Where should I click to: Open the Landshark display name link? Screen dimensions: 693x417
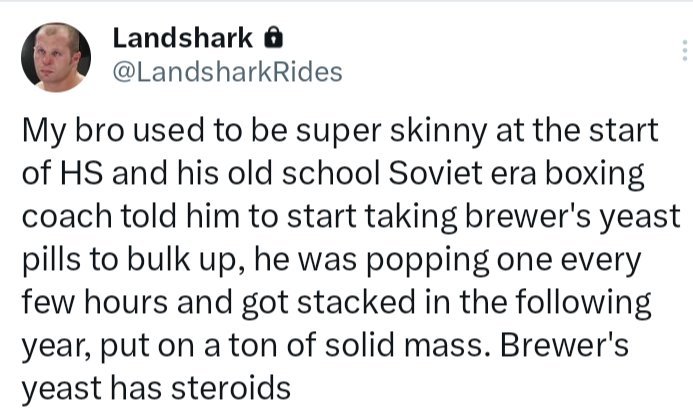pyautogui.click(x=183, y=38)
